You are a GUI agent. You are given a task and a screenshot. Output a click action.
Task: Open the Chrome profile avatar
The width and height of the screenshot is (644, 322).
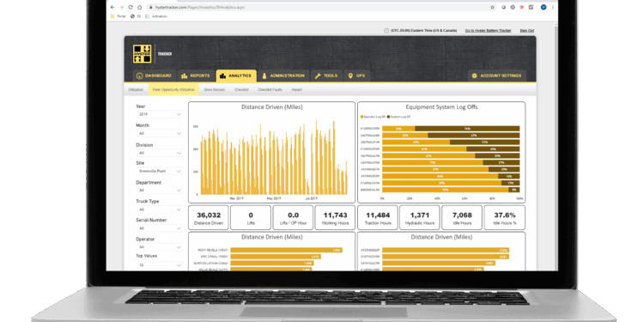coord(544,8)
